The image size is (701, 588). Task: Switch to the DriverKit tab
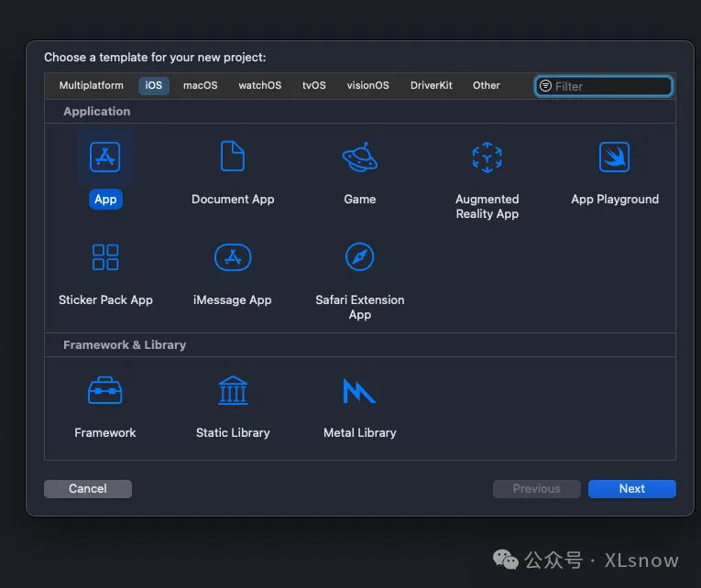[431, 85]
